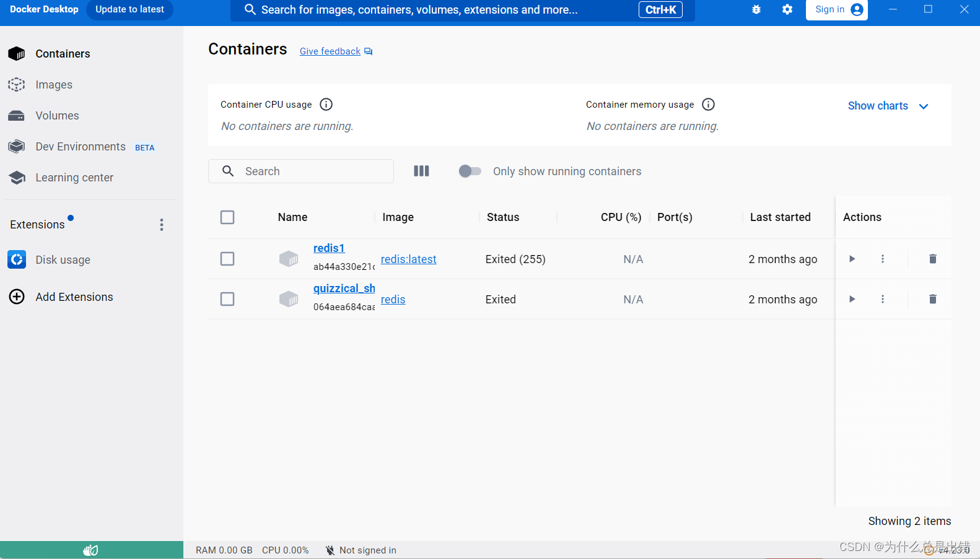Open more actions for quizzical_sh
Image resolution: width=980 pixels, height=559 pixels.
pyautogui.click(x=883, y=299)
